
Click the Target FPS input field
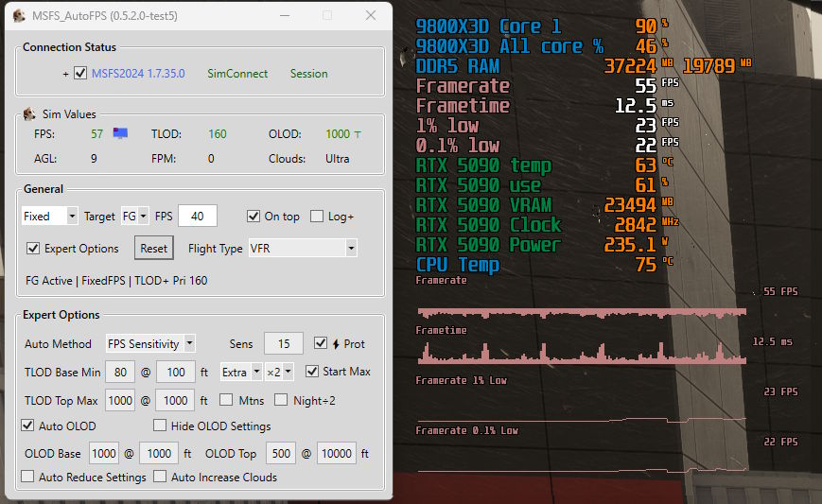(198, 216)
